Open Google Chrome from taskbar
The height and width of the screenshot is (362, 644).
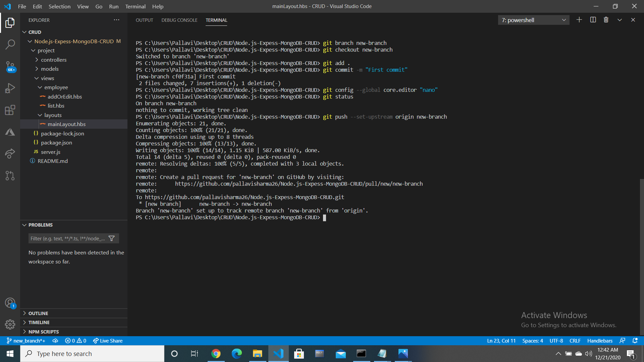[216, 354]
